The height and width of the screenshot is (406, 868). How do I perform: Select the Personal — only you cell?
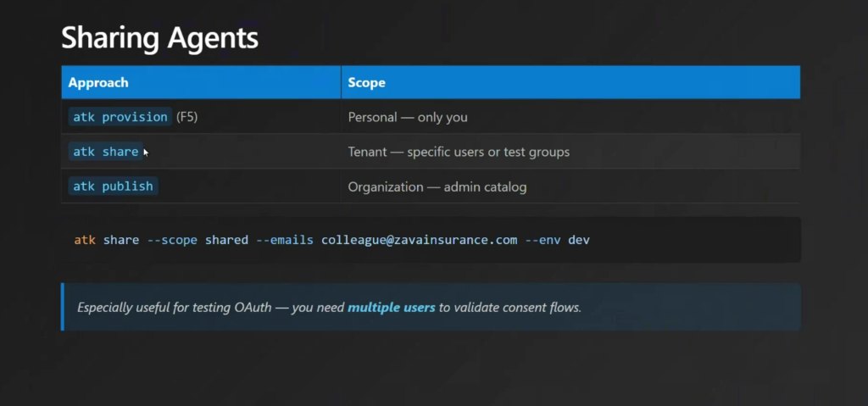click(x=408, y=117)
